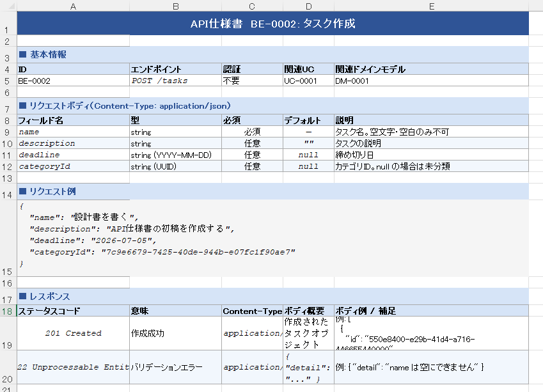Click the 'ボディ例 / 補足' header cell
Screen dimensions: 543x392
pyautogui.click(x=432, y=311)
